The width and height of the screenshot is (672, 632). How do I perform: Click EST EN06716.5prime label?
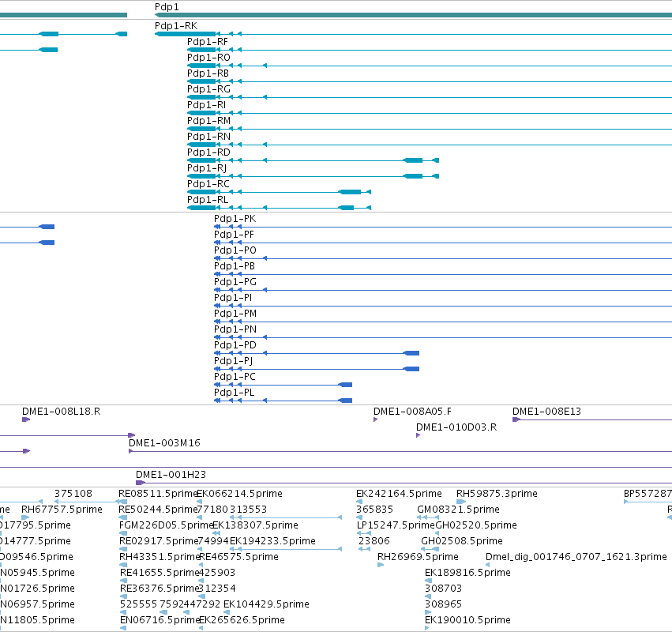tap(160, 620)
